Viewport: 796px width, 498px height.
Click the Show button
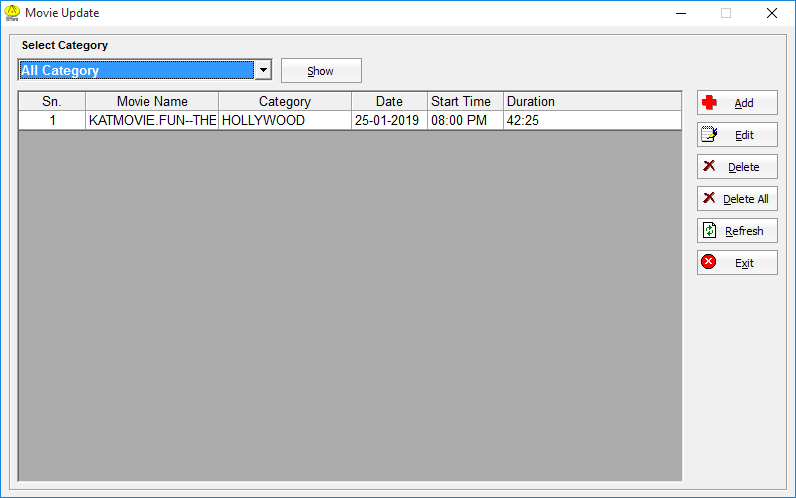(321, 71)
